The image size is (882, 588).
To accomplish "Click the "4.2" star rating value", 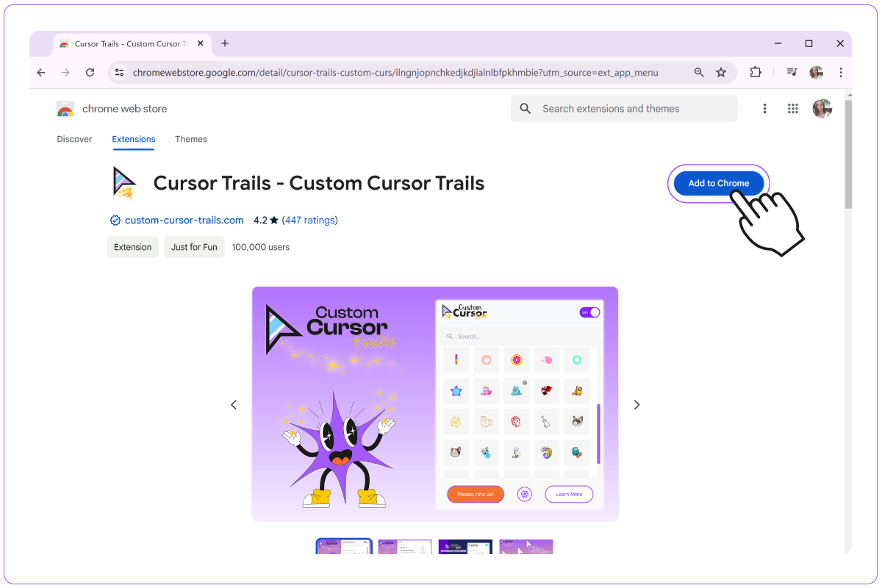I will [260, 220].
